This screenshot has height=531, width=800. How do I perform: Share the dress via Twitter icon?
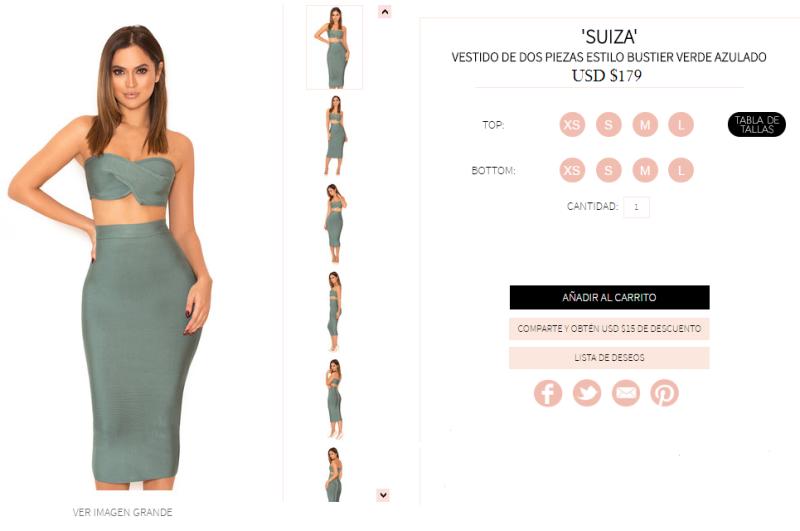coord(587,393)
